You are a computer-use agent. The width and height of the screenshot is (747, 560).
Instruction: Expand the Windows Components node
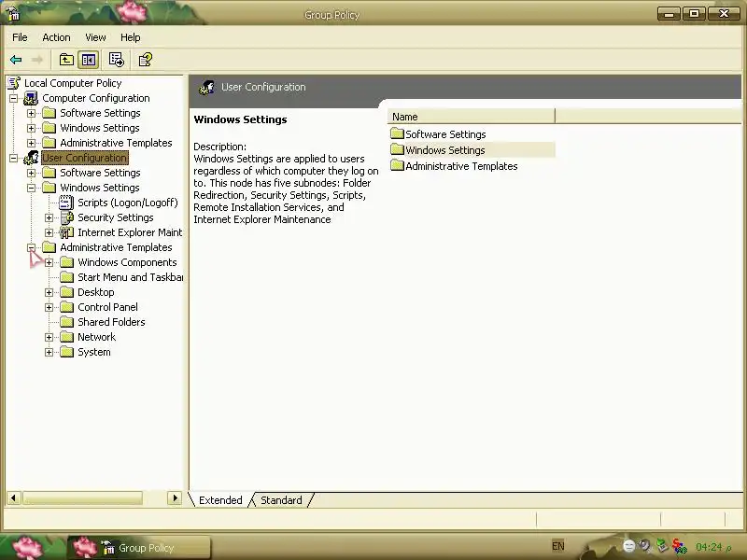click(x=49, y=262)
